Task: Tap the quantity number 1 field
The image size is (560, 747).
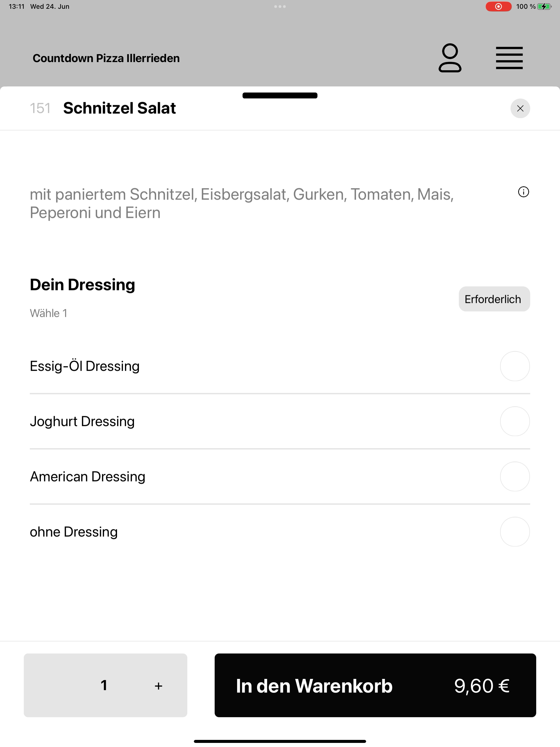Action: (104, 685)
